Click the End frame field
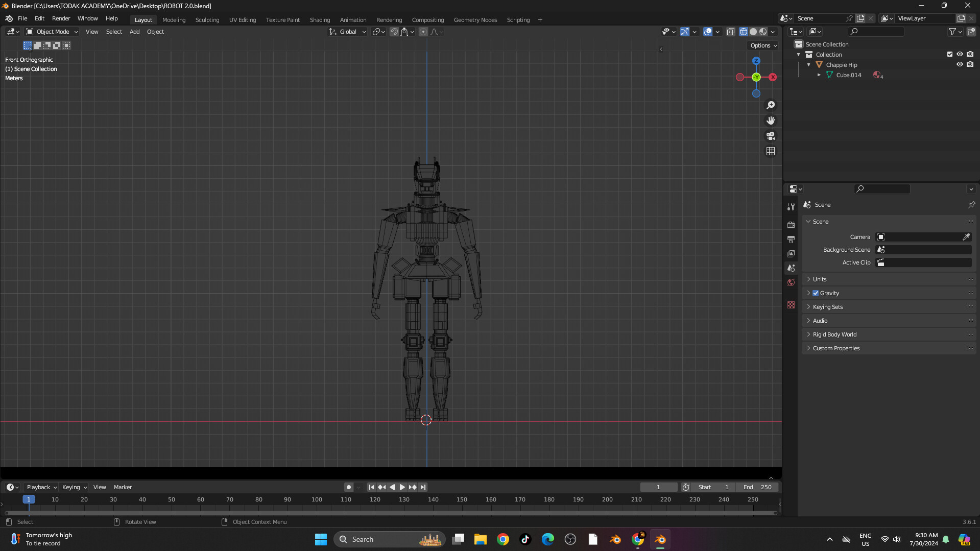This screenshot has height=551, width=980. click(758, 487)
